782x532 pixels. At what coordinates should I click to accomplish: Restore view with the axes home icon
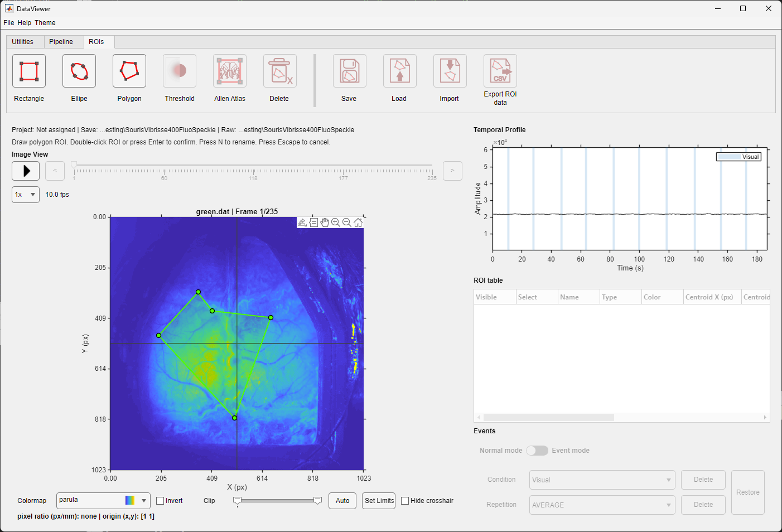[x=358, y=223]
